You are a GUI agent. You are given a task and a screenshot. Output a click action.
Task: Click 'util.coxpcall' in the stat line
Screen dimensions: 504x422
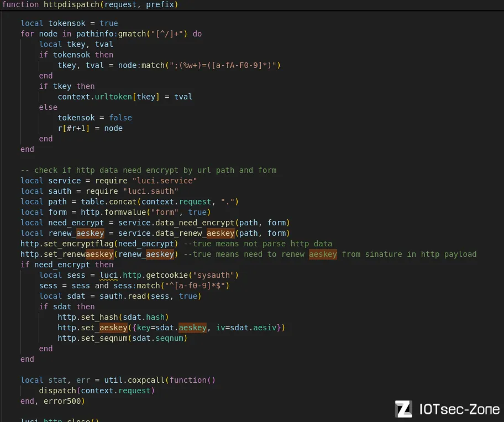pos(134,380)
